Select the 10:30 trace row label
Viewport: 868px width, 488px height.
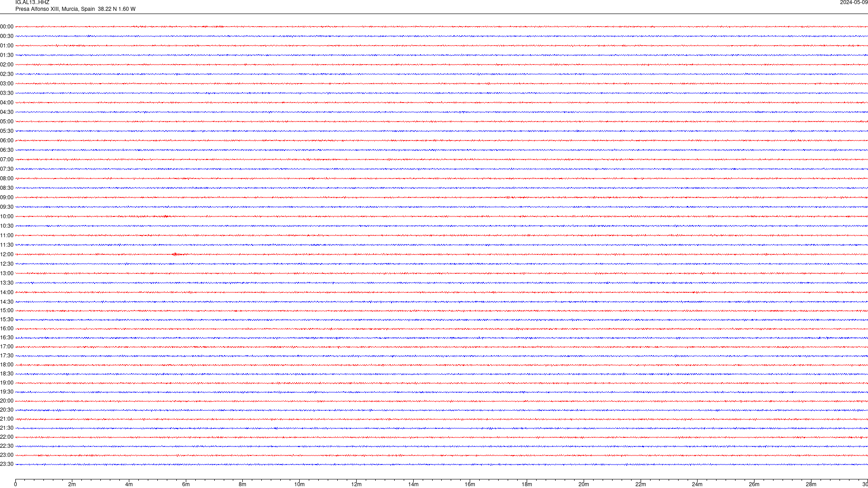(7, 226)
